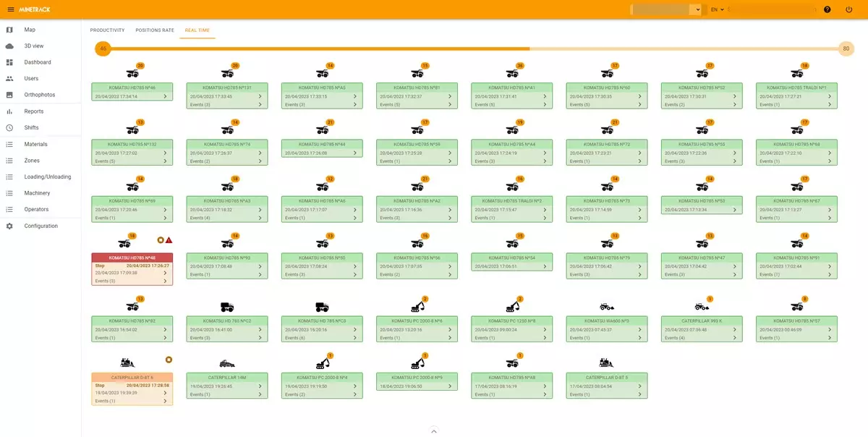
Task: Click the excavator icon above KOMATSU PC 2000-8 Nº6
Action: tap(417, 306)
